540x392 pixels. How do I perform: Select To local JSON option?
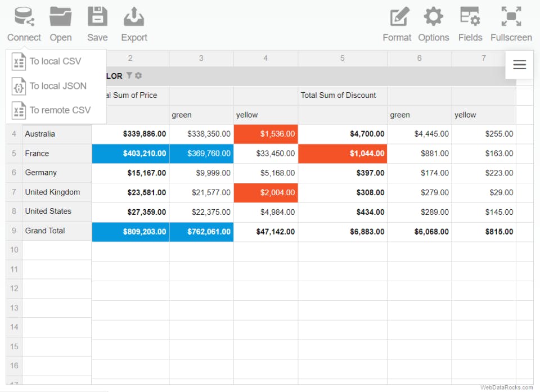click(58, 86)
